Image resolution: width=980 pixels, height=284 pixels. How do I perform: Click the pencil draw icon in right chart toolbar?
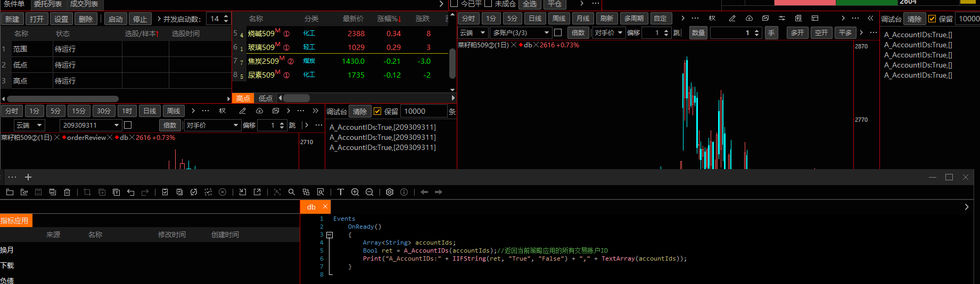(x=732, y=18)
